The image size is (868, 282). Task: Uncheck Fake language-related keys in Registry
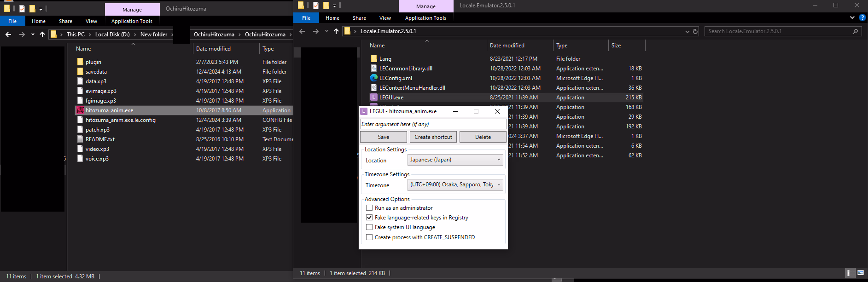pyautogui.click(x=369, y=218)
